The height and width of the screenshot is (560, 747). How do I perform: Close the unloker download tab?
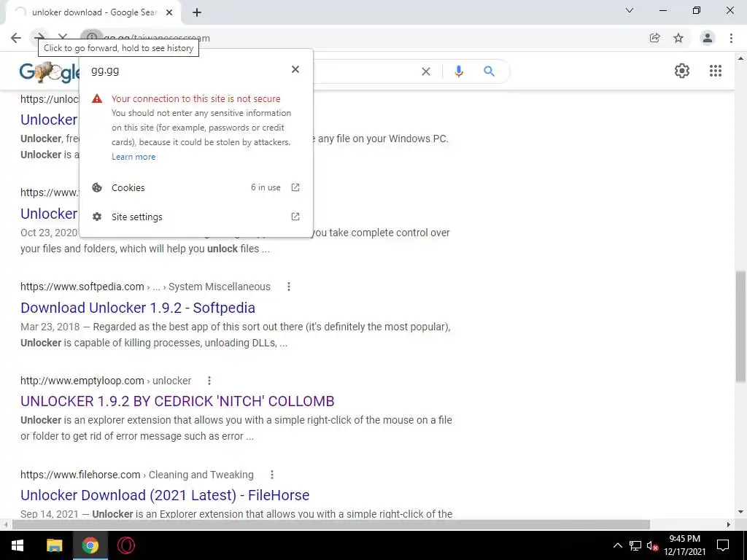[x=169, y=13]
